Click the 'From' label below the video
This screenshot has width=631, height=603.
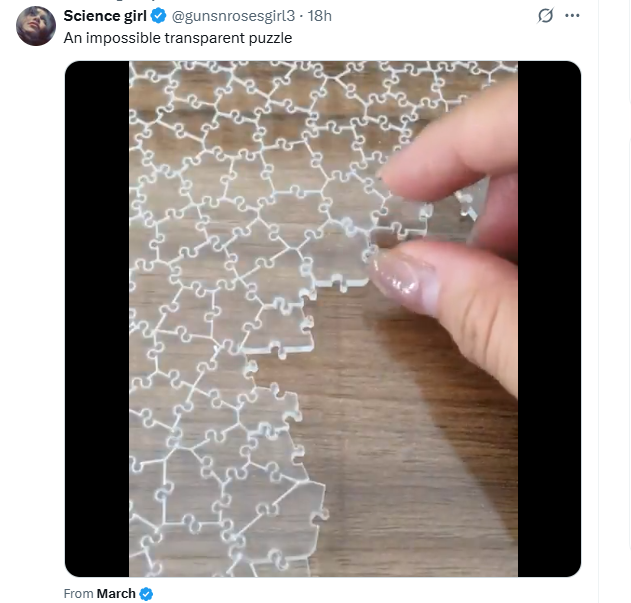click(x=78, y=594)
